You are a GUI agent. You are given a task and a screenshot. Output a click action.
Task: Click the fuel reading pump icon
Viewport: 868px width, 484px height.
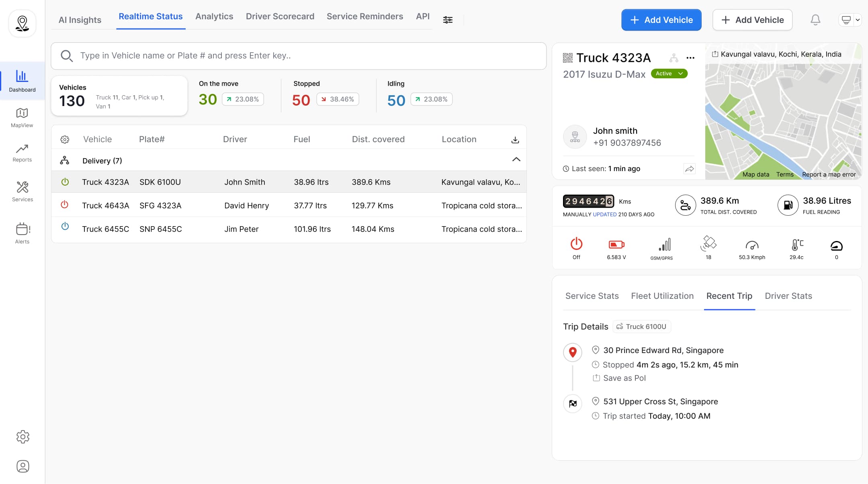click(788, 205)
